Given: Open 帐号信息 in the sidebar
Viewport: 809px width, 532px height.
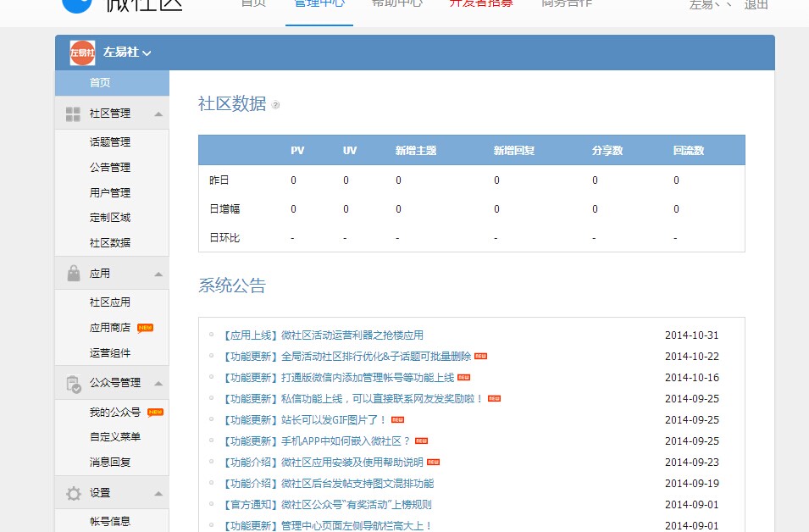Looking at the screenshot, I should click(110, 521).
